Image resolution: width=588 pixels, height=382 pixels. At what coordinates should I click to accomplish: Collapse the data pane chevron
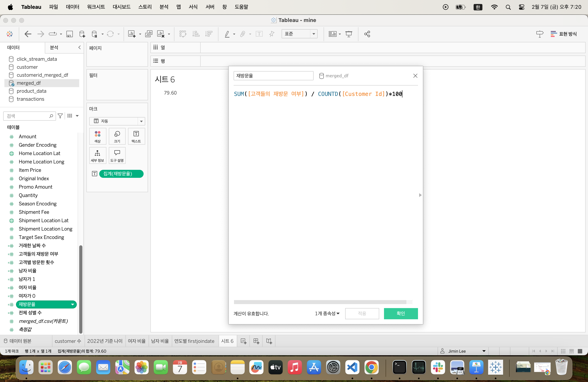(79, 47)
